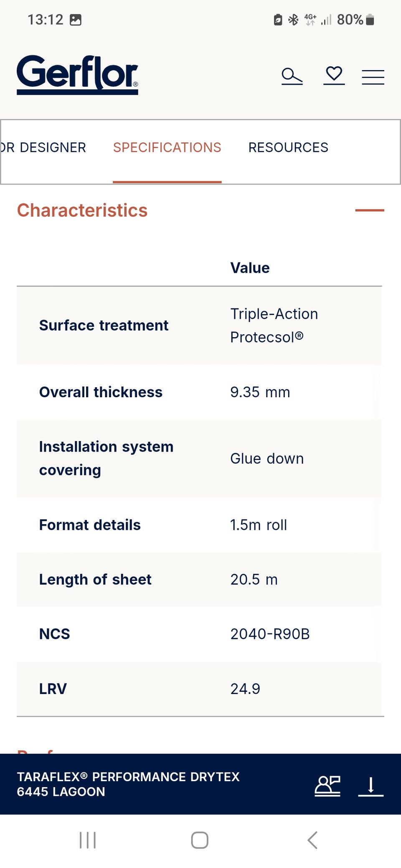The height and width of the screenshot is (868, 401).
Task: Open the hamburger menu
Action: pyautogui.click(x=373, y=77)
